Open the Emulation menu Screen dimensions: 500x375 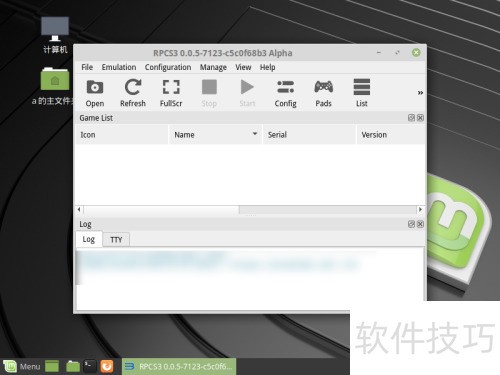coord(119,67)
